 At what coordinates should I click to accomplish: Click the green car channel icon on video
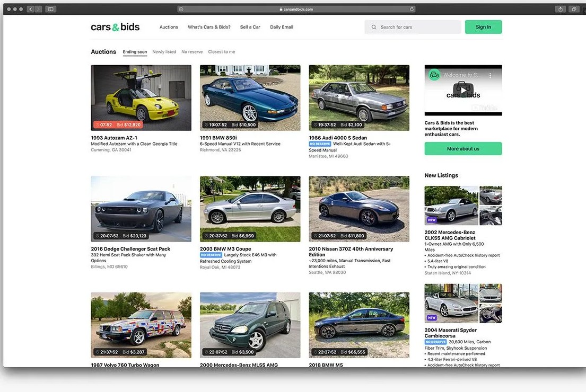pos(434,75)
